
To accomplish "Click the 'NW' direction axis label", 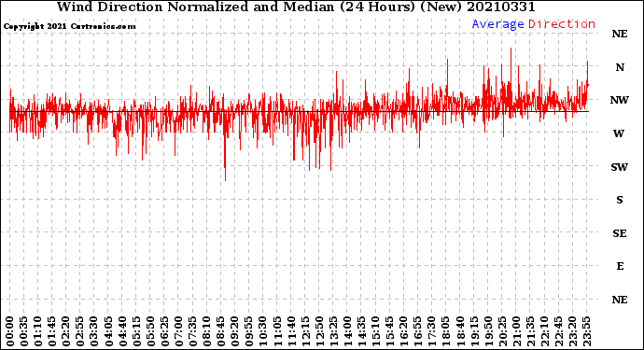I will tap(620, 100).
